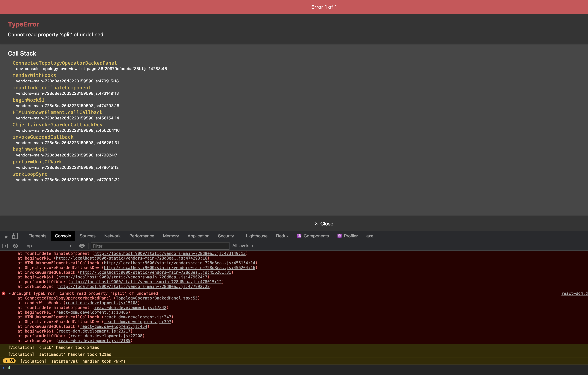The height and width of the screenshot is (375, 588).
Task: Switch to the Network tab
Action: 112,236
